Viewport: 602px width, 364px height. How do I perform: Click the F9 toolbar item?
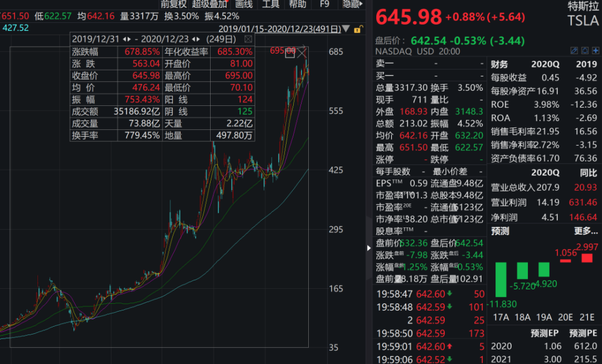point(324,4)
